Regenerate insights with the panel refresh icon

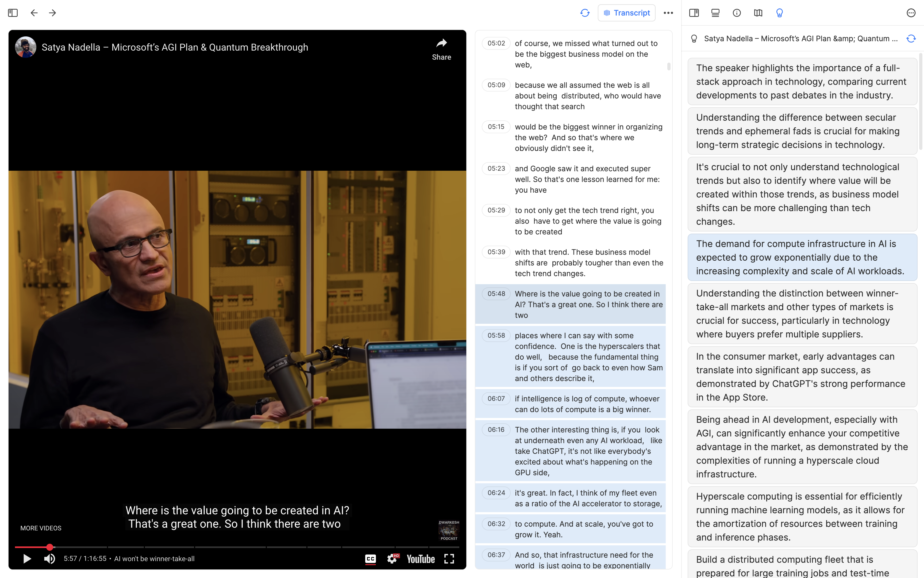click(x=911, y=39)
